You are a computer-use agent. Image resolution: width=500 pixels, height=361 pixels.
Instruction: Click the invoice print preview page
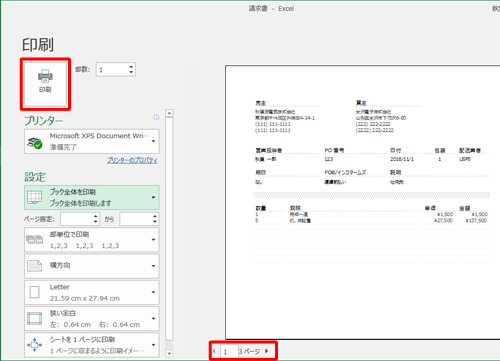pyautogui.click(x=363, y=202)
